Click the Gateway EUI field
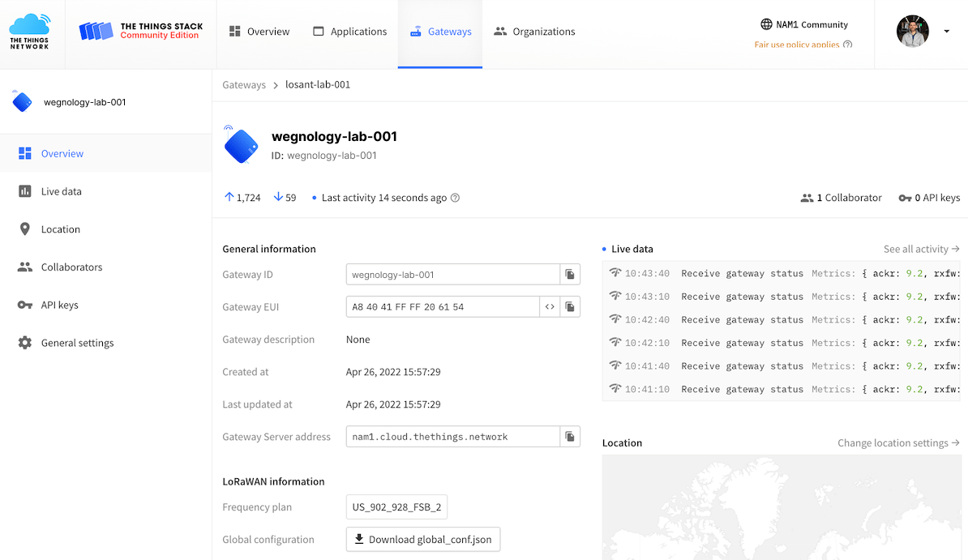Viewport: 968px width, 560px height. click(x=443, y=307)
